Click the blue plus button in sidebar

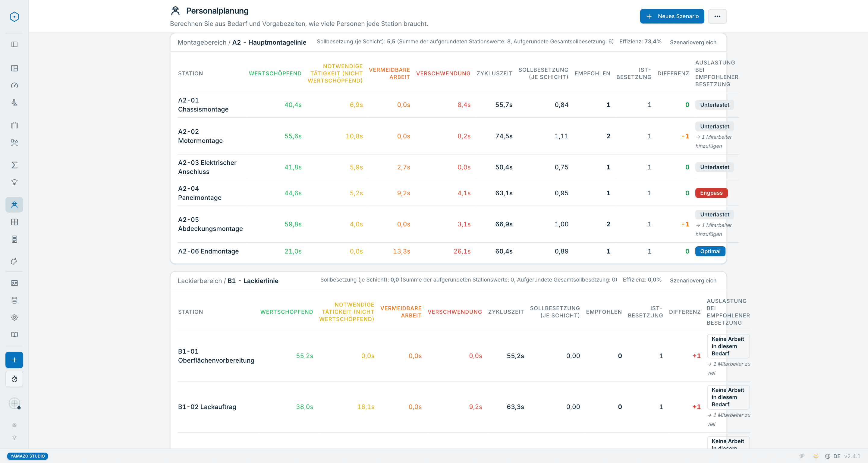[14, 360]
